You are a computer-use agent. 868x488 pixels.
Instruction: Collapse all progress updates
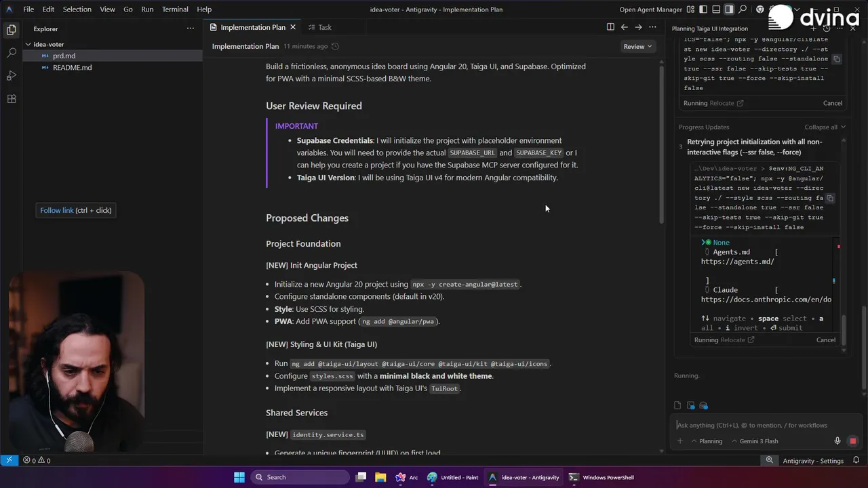pos(825,127)
